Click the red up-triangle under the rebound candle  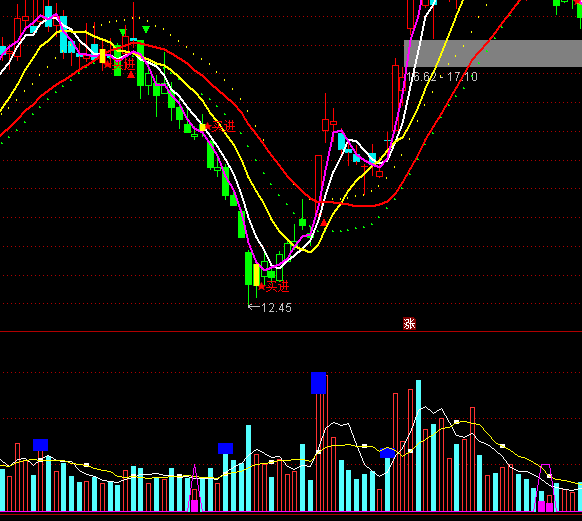[323, 223]
